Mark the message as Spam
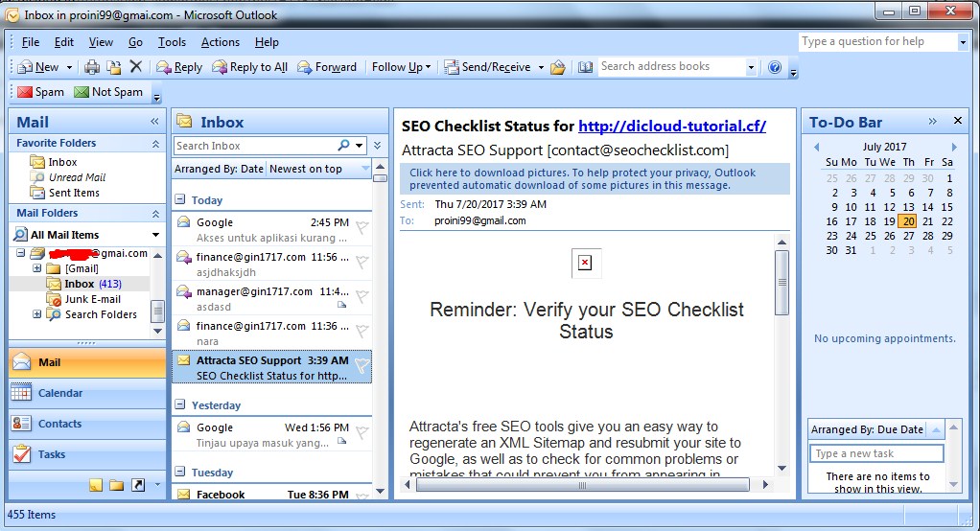Viewport: 980px width, 531px height. 40,92
